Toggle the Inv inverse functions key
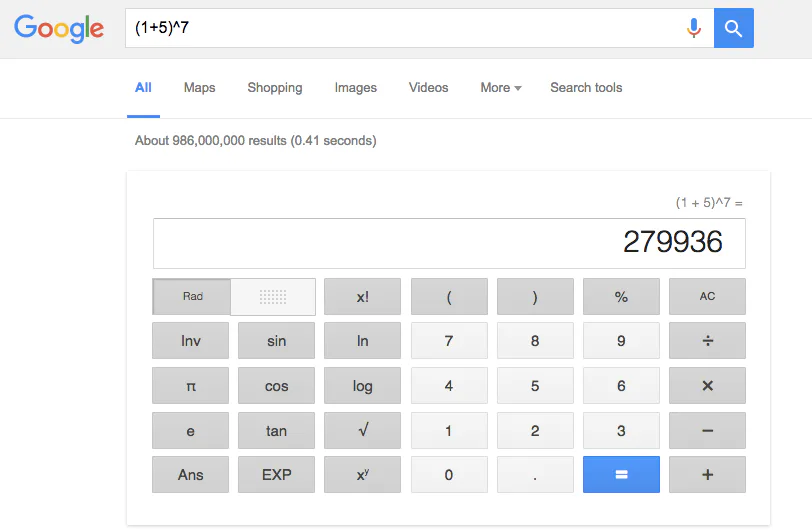Viewport: 812px width, 532px height. (x=190, y=341)
